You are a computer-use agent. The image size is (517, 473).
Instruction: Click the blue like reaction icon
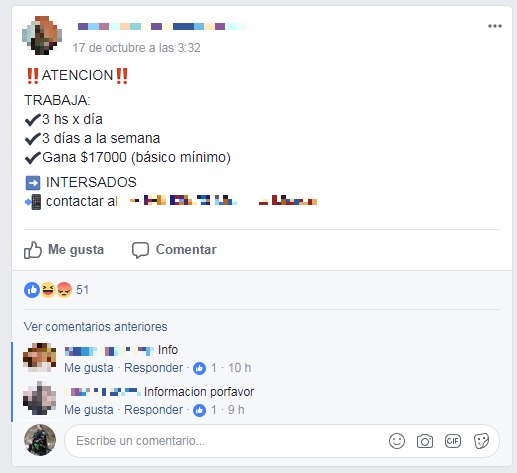pyautogui.click(x=32, y=290)
